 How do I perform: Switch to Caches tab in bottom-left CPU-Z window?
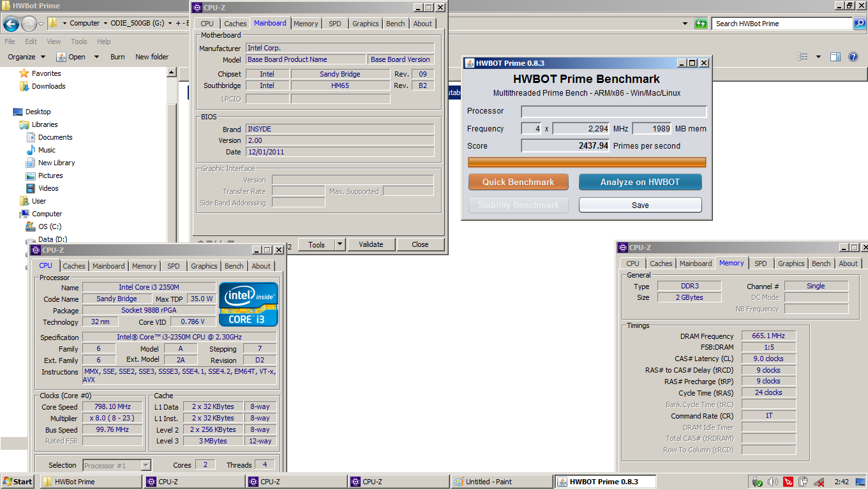(x=74, y=266)
